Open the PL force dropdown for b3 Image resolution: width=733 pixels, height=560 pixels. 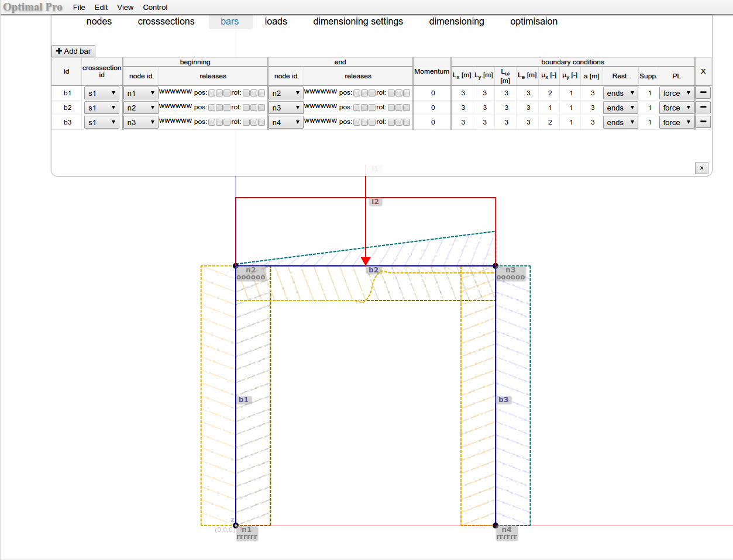coord(676,122)
